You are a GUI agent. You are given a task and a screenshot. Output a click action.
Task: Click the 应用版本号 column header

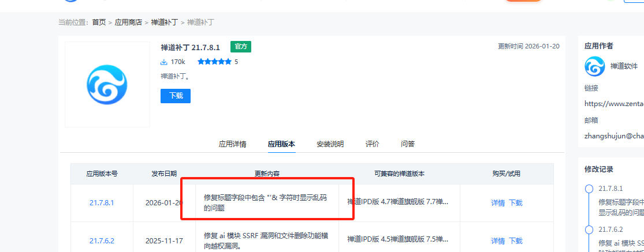pyautogui.click(x=102, y=174)
